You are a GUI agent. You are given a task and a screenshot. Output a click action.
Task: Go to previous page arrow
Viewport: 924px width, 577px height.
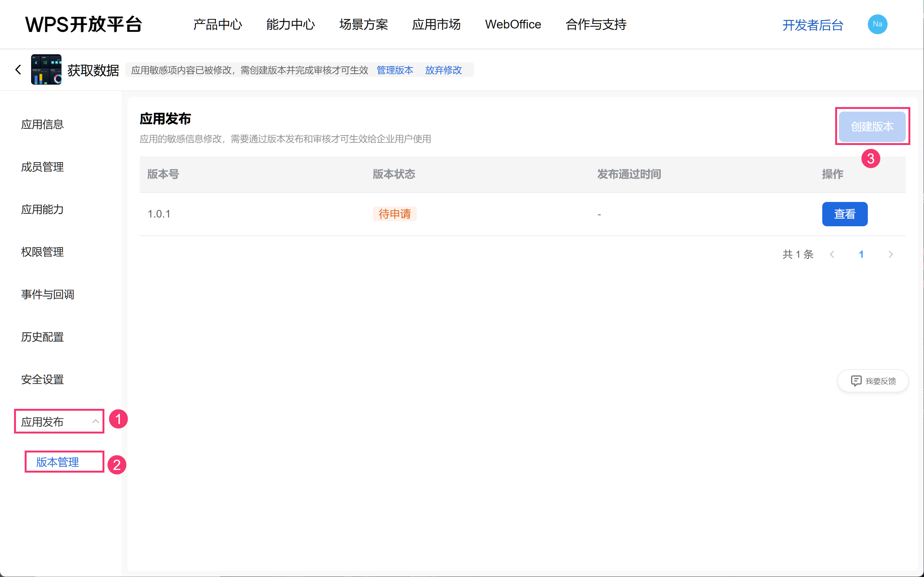(x=832, y=254)
